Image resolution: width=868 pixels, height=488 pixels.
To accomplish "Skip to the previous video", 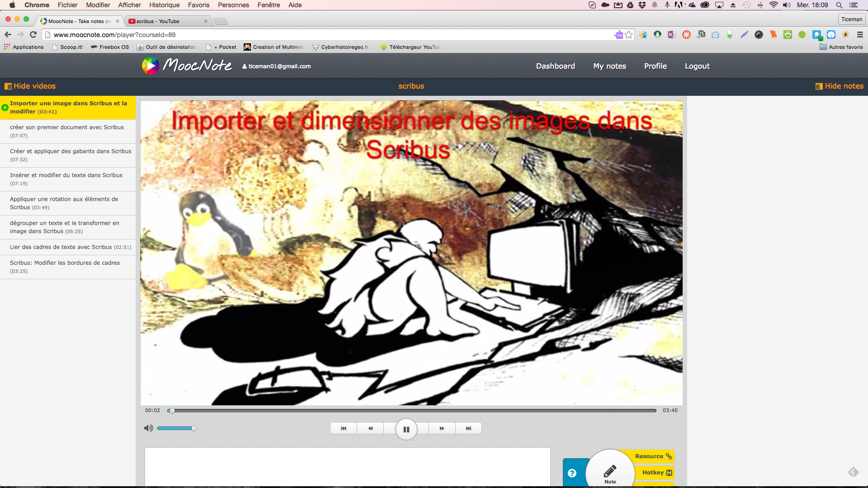I will click(x=344, y=428).
